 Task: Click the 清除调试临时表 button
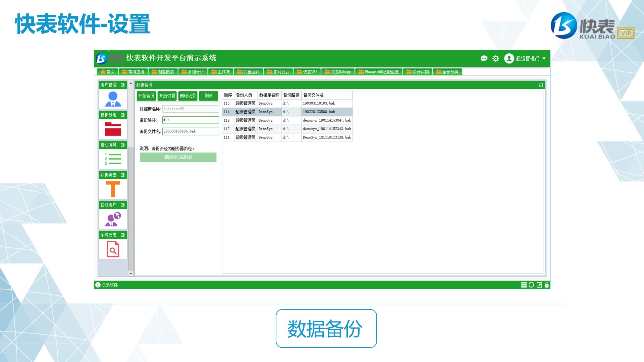(178, 157)
